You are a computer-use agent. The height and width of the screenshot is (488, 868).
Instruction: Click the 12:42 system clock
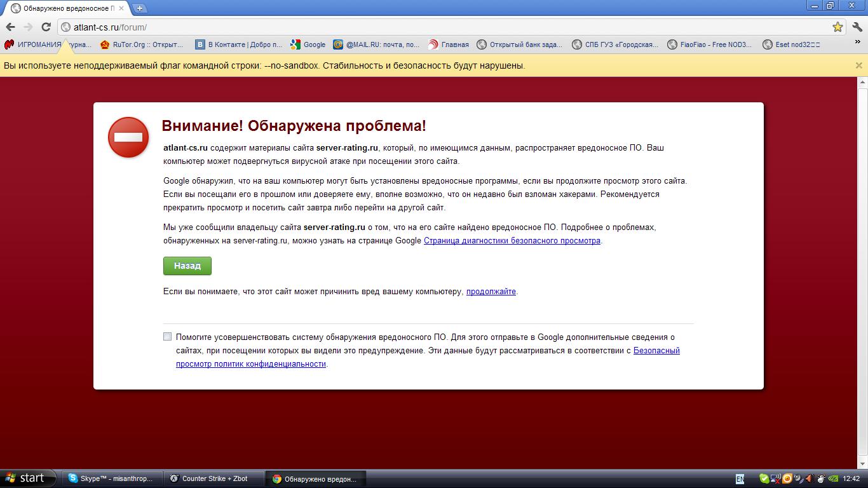pyautogui.click(x=851, y=479)
